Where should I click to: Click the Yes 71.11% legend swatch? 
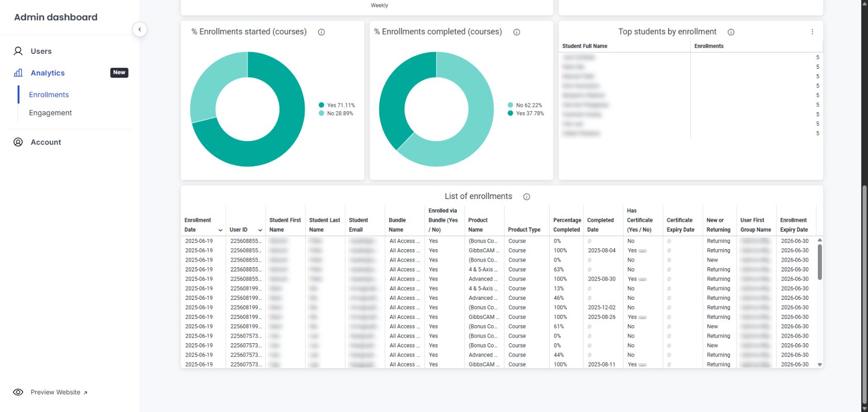tap(321, 105)
